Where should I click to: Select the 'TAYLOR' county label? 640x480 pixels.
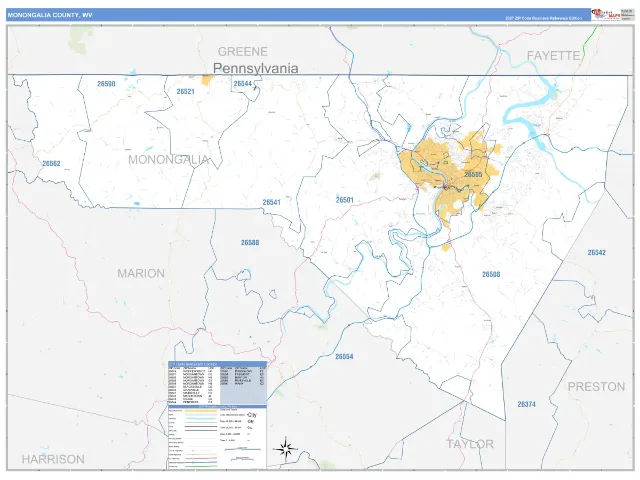[x=470, y=444]
